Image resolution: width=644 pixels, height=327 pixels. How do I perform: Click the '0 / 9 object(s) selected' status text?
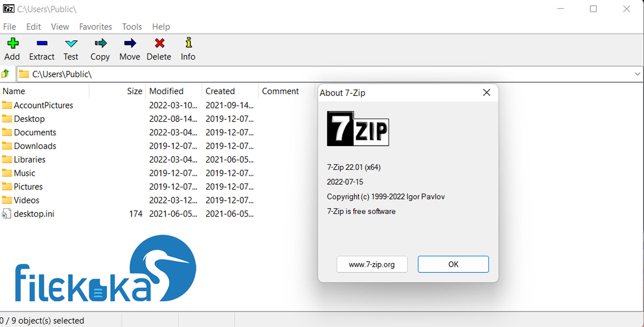click(42, 320)
